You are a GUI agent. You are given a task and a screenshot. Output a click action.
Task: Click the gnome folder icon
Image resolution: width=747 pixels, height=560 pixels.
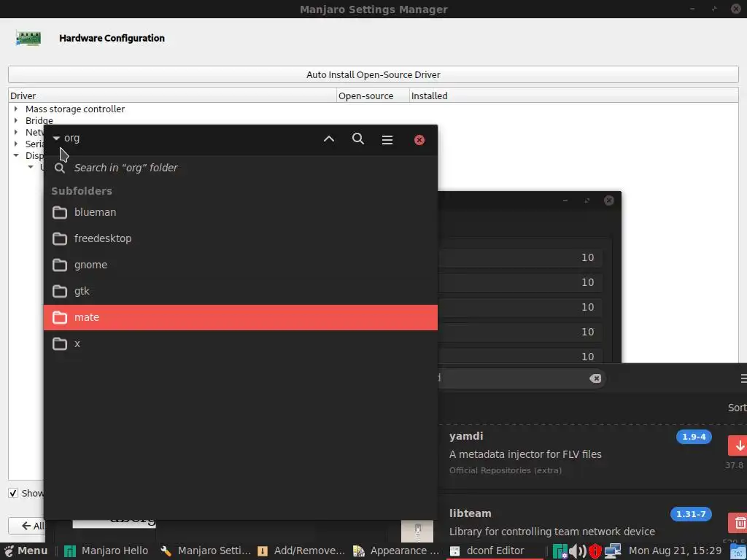[60, 265]
